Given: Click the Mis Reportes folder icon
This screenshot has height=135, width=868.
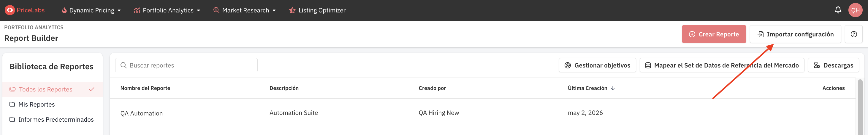Looking at the screenshot, I should [x=12, y=104].
